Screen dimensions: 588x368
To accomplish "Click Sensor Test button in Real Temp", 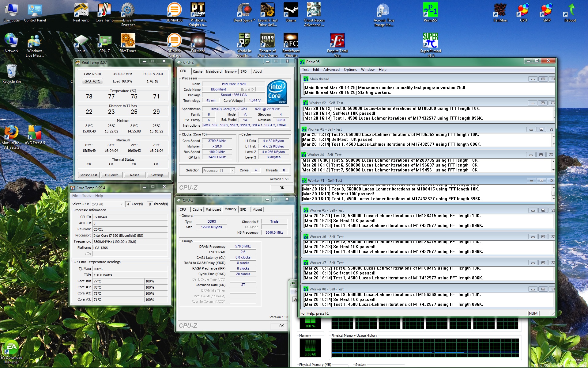I will click(88, 175).
